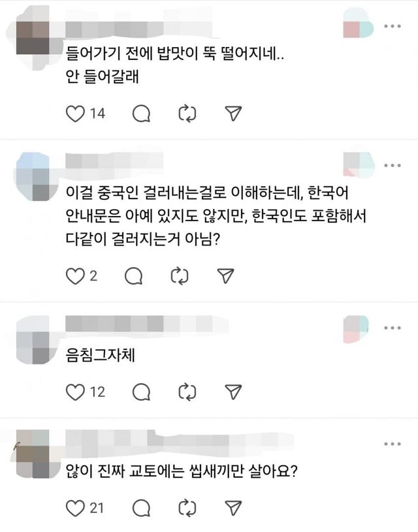Open more options for the last comment
The width and height of the screenshot is (418, 532).
click(x=393, y=444)
